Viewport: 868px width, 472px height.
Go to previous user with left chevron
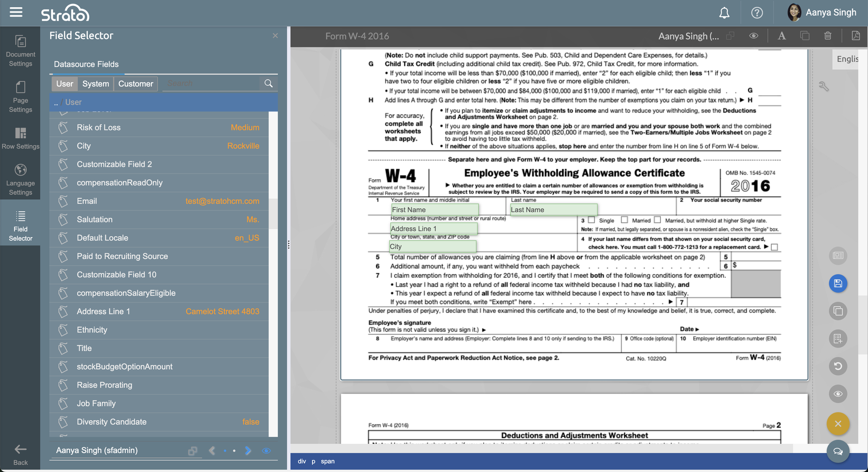(x=212, y=450)
